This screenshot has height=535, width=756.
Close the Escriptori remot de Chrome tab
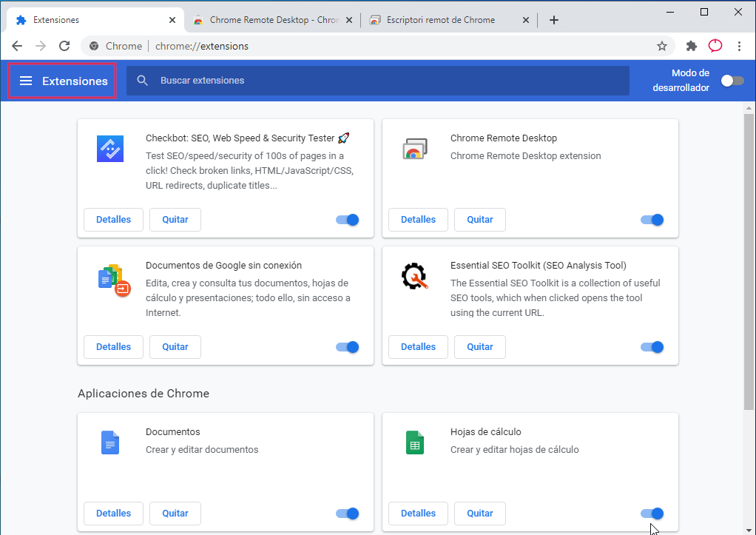[x=525, y=20]
